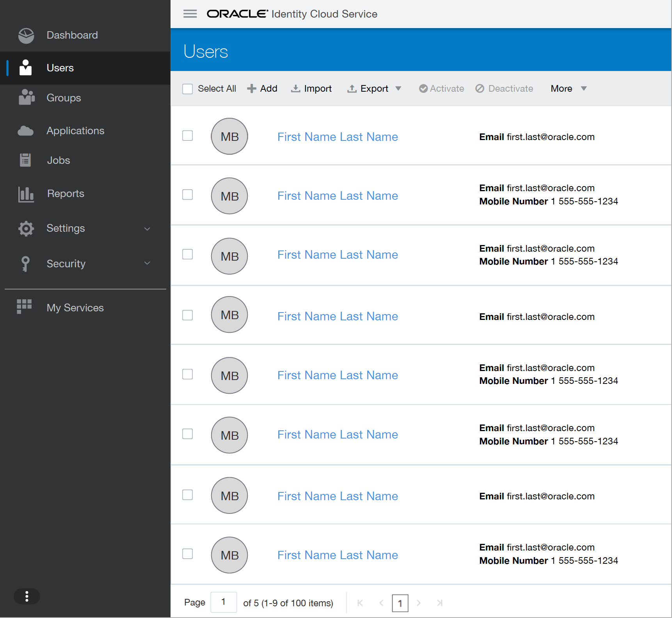Go to previous page arrow

pyautogui.click(x=381, y=603)
